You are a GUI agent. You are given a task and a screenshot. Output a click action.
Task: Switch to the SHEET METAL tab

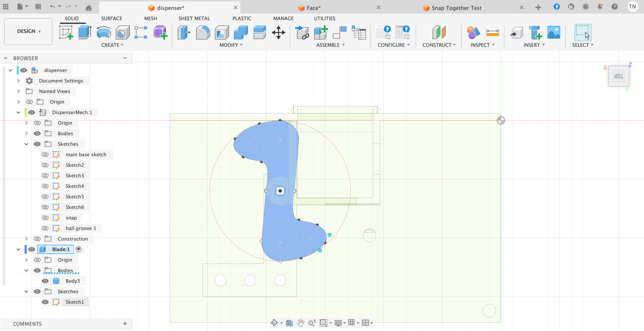(x=194, y=18)
